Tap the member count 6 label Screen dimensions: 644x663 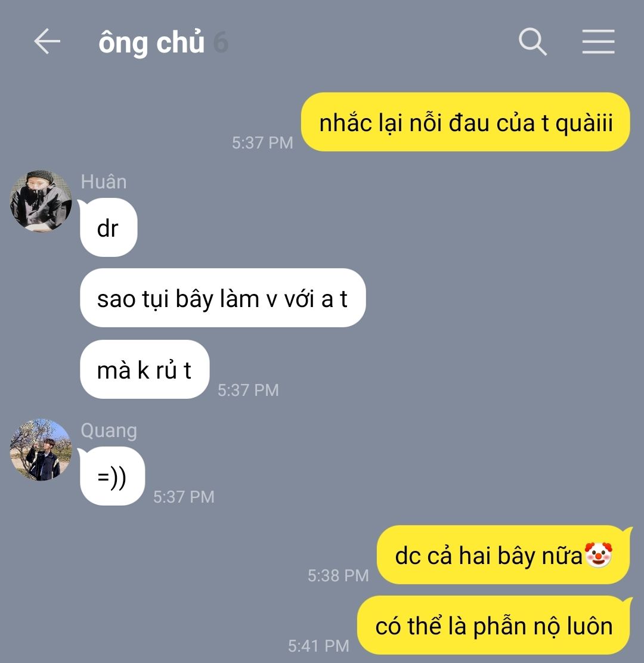[x=221, y=43]
